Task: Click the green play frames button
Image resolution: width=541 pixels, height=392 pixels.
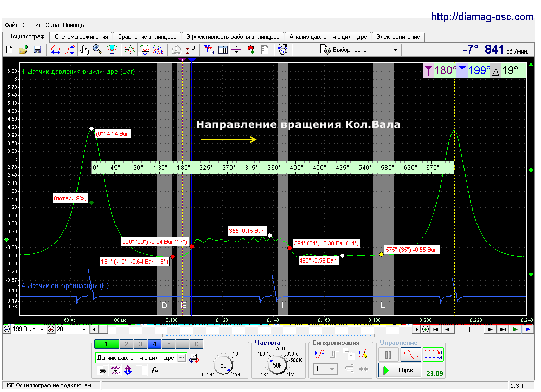Action: pyautogui.click(x=515, y=329)
